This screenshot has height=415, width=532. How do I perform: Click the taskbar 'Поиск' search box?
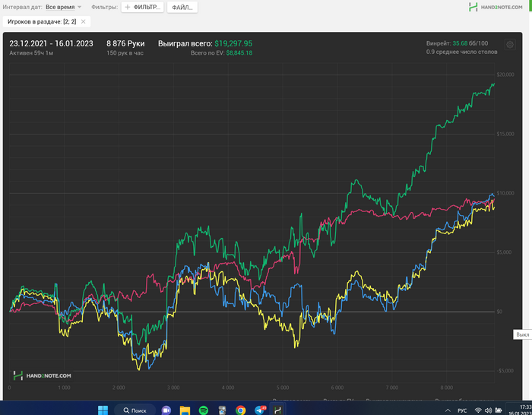pyautogui.click(x=135, y=410)
